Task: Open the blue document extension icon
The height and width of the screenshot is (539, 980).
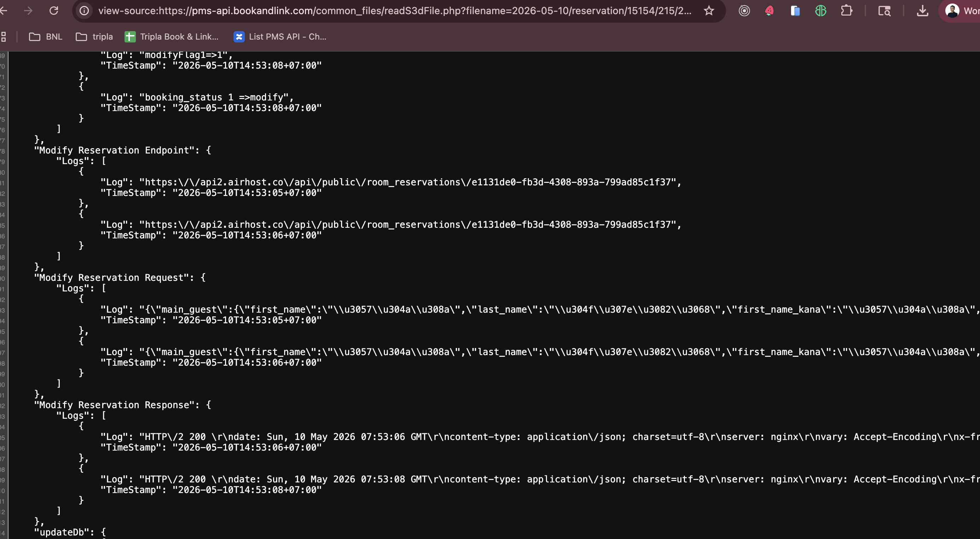Action: pyautogui.click(x=795, y=11)
